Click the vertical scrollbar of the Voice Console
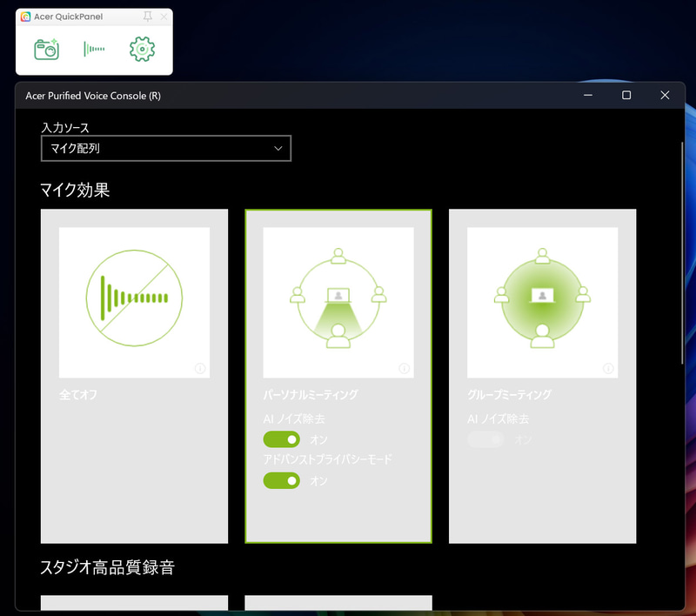Image resolution: width=696 pixels, height=616 pixels. click(x=683, y=253)
